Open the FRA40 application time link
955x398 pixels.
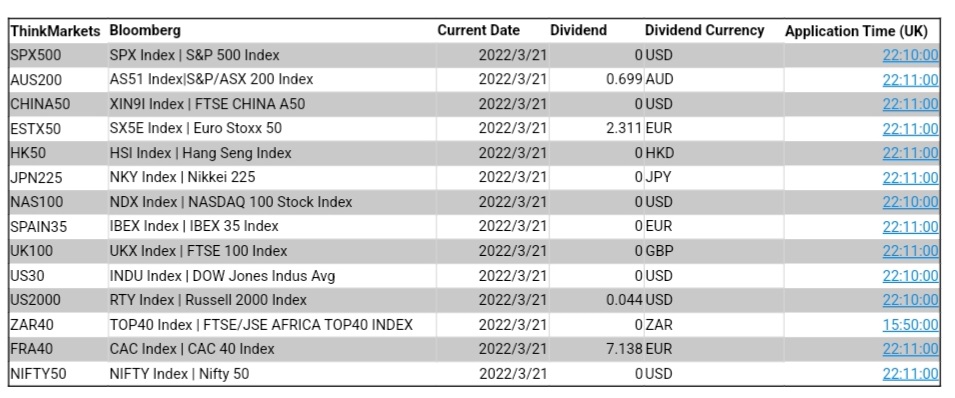pyautogui.click(x=911, y=349)
